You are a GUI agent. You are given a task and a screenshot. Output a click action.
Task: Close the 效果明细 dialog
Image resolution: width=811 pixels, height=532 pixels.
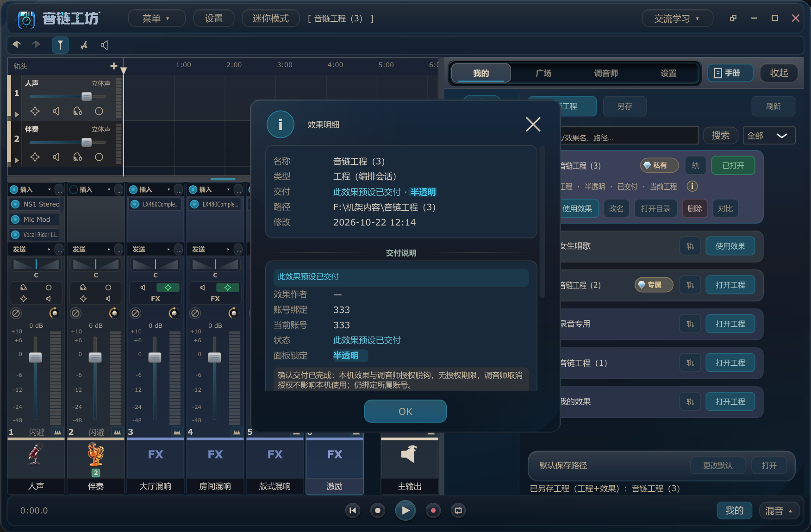533,124
